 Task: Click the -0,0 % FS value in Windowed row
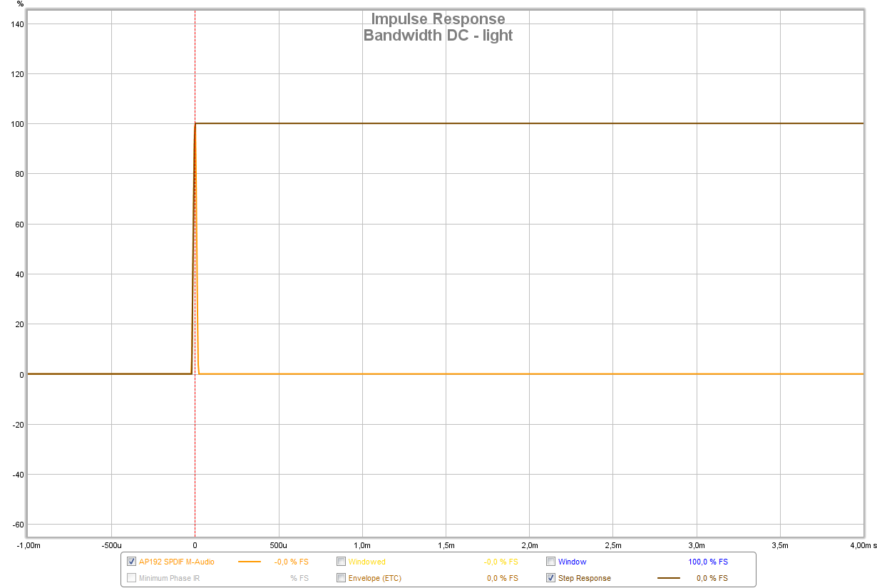[x=501, y=562]
